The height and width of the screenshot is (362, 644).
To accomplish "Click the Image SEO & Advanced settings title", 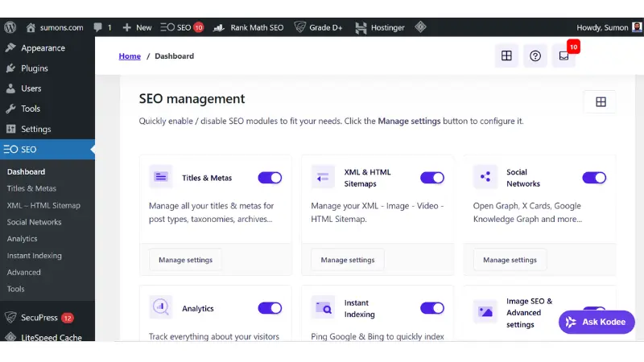I will point(530,313).
